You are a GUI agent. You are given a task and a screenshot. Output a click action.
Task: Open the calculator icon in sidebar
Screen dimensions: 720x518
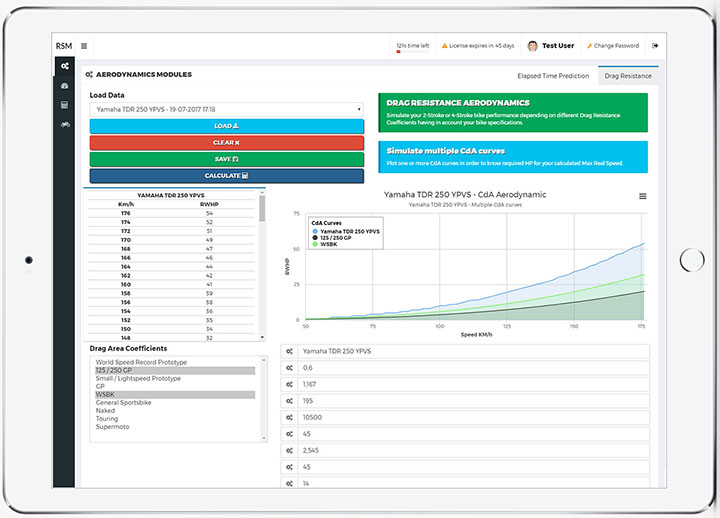[x=65, y=105]
